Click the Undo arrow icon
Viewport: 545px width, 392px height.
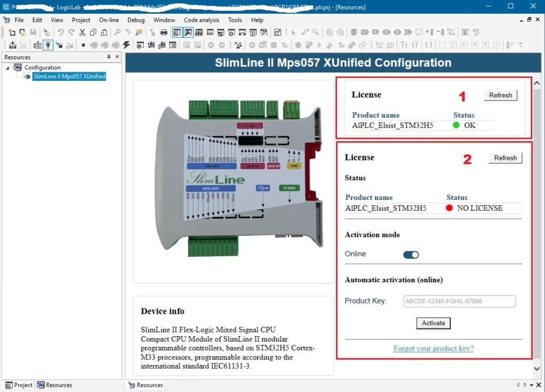coord(61,32)
